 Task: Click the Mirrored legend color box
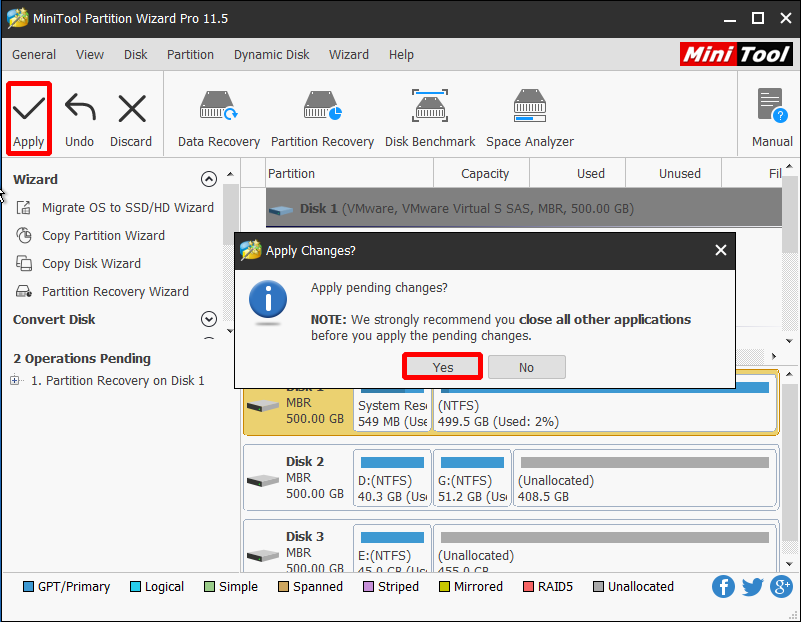(x=444, y=587)
